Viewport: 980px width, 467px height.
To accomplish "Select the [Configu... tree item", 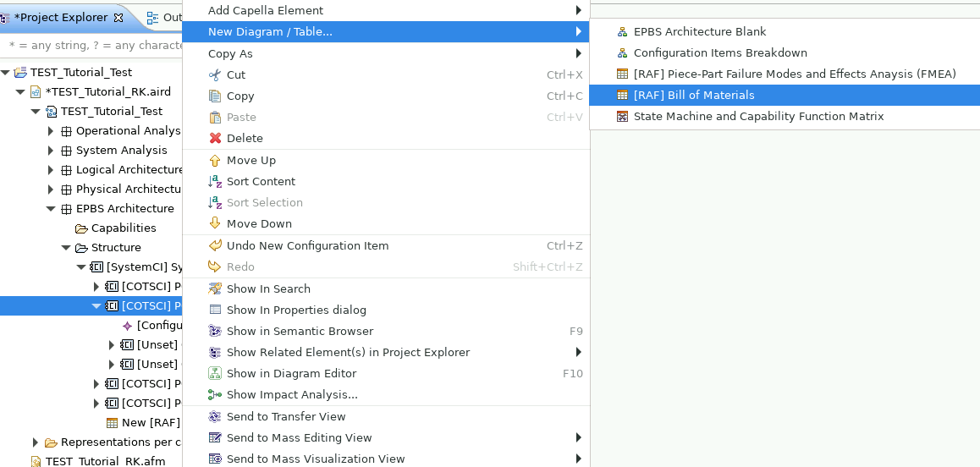I will tap(159, 326).
